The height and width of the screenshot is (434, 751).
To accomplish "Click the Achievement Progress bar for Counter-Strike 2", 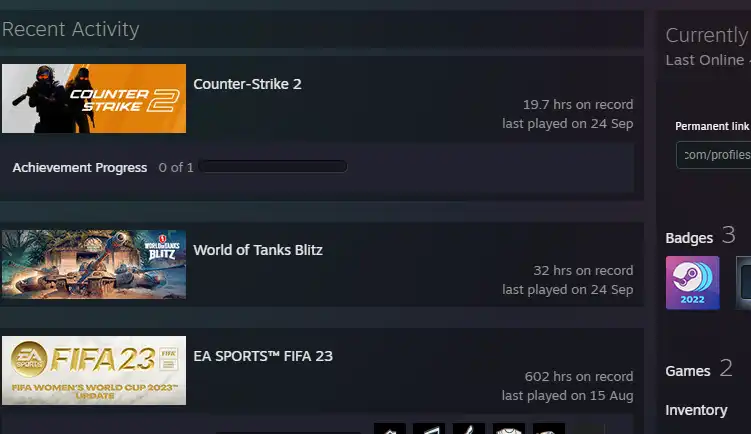I will (273, 167).
